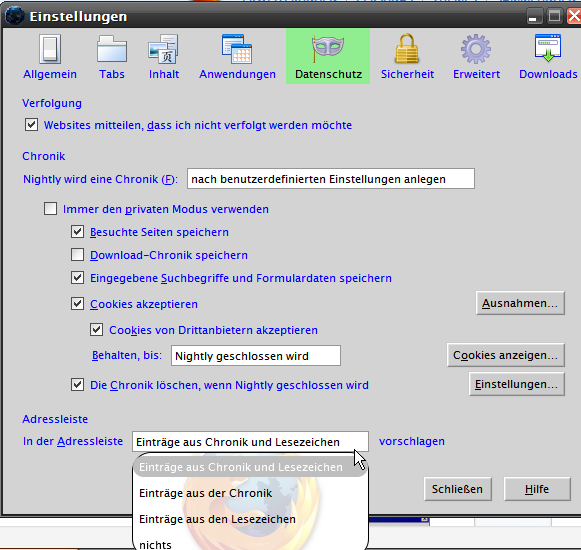Open the Erweitert gear icon

coord(476,49)
